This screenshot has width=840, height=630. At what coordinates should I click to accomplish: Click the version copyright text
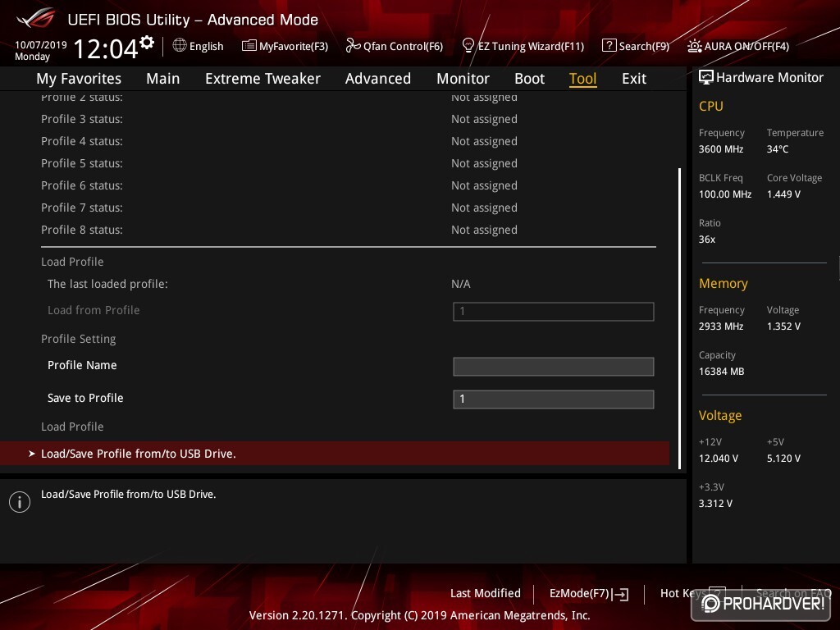419,615
